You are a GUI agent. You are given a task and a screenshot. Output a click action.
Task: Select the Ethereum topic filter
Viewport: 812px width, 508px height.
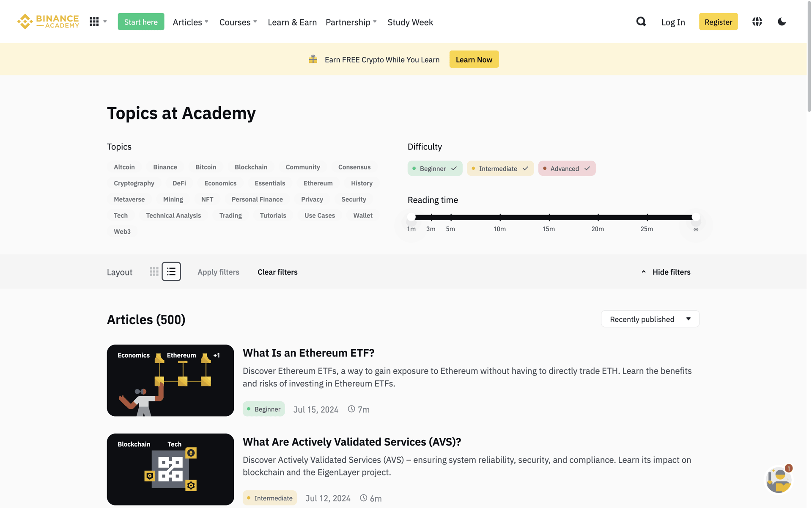[x=318, y=183]
